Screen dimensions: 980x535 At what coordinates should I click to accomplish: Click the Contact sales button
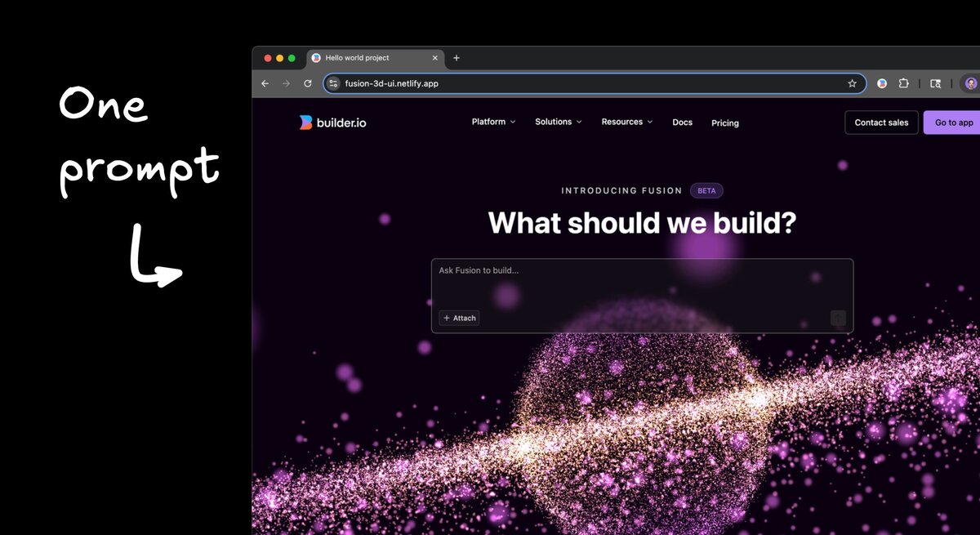tap(881, 123)
